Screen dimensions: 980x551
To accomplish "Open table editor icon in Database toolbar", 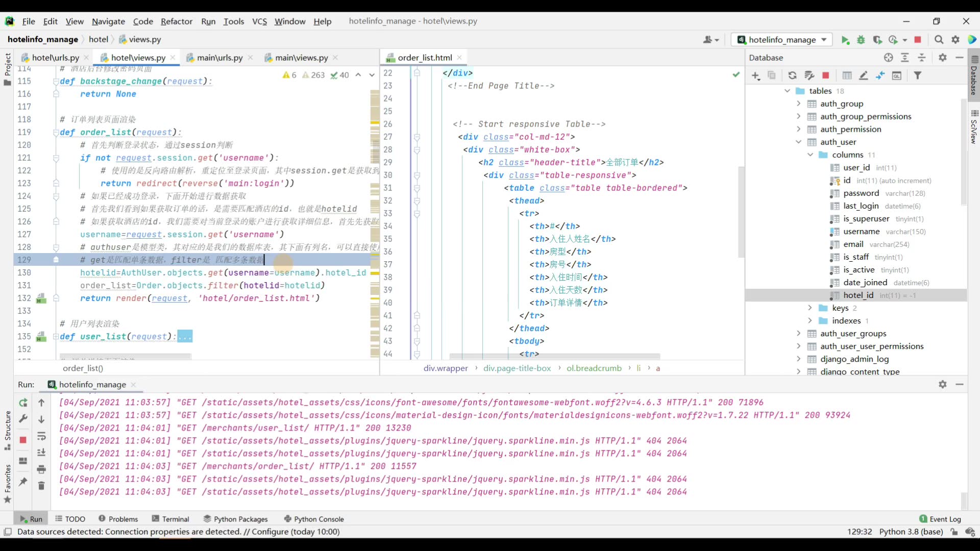I will (x=847, y=76).
